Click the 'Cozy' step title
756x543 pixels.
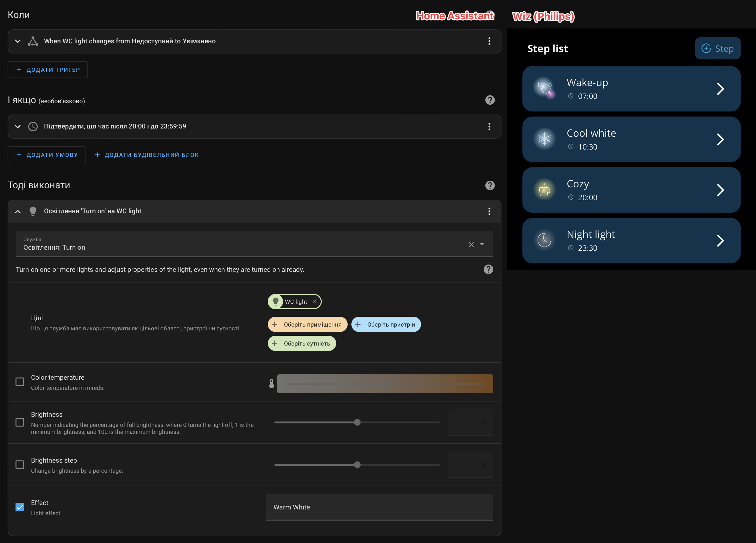(578, 184)
